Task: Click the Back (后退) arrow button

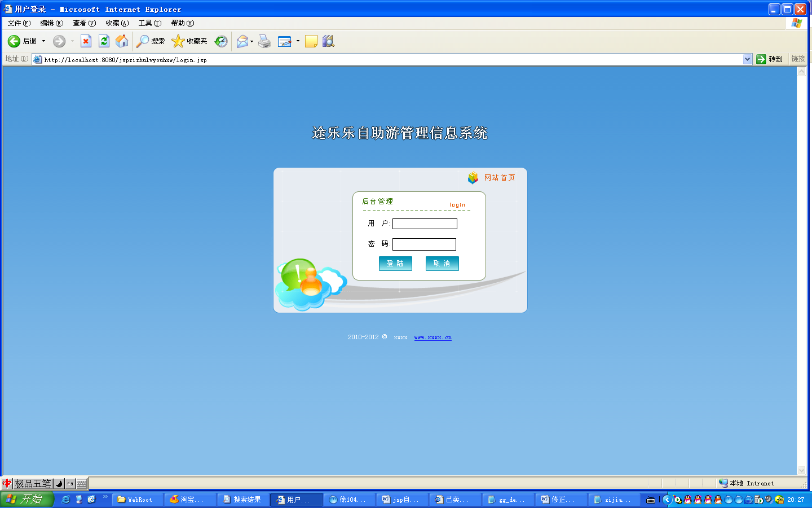Action: (14, 41)
